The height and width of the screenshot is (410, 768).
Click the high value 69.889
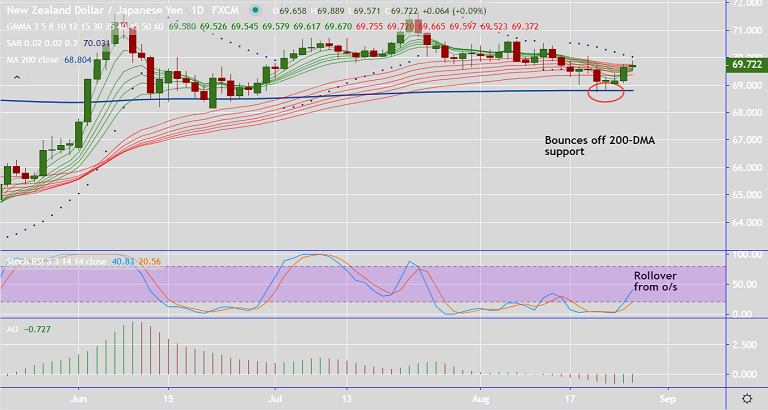point(330,11)
